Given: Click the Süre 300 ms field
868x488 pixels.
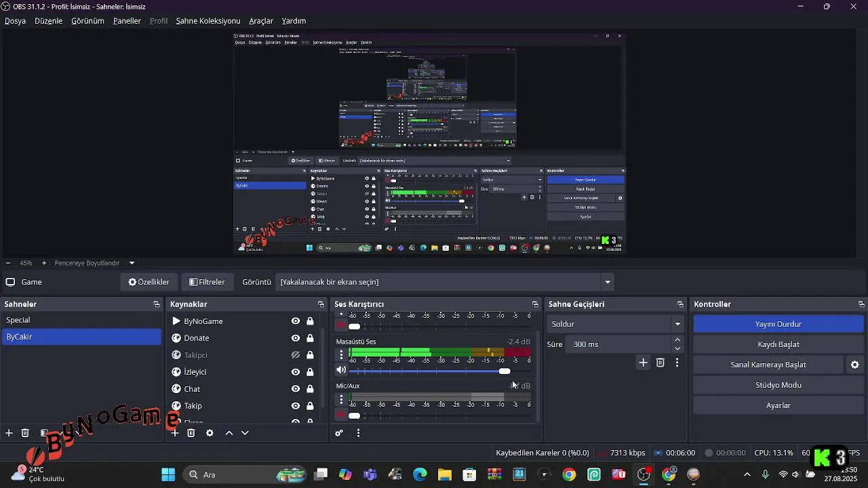Looking at the screenshot, I should pos(618,344).
